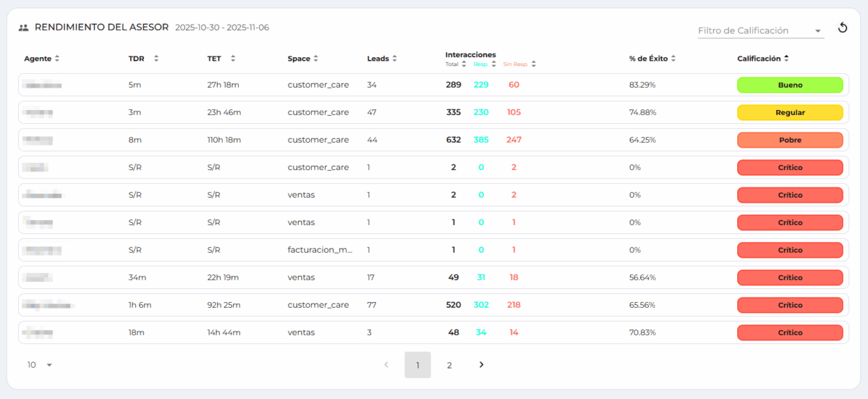
Task: Click the previous page chevron arrow
Action: pyautogui.click(x=386, y=365)
